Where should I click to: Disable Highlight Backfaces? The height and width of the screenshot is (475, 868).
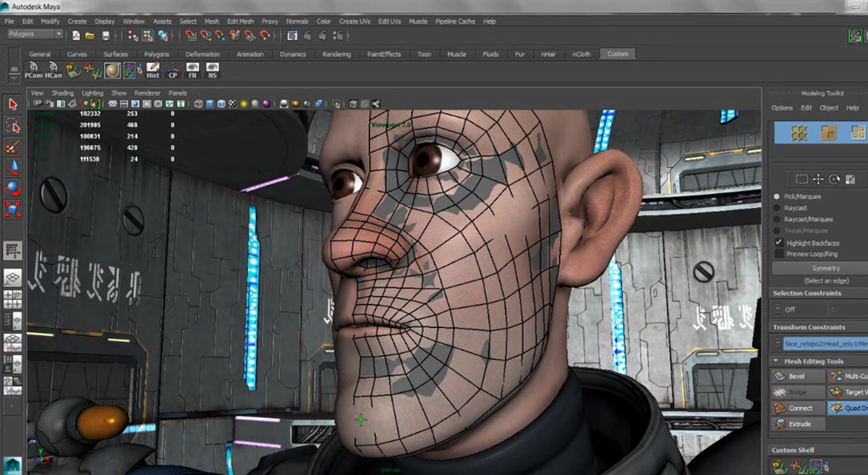(x=779, y=243)
